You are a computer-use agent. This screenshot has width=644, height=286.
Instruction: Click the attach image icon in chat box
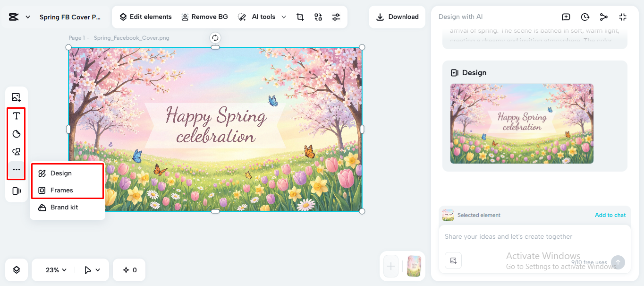pos(453,260)
